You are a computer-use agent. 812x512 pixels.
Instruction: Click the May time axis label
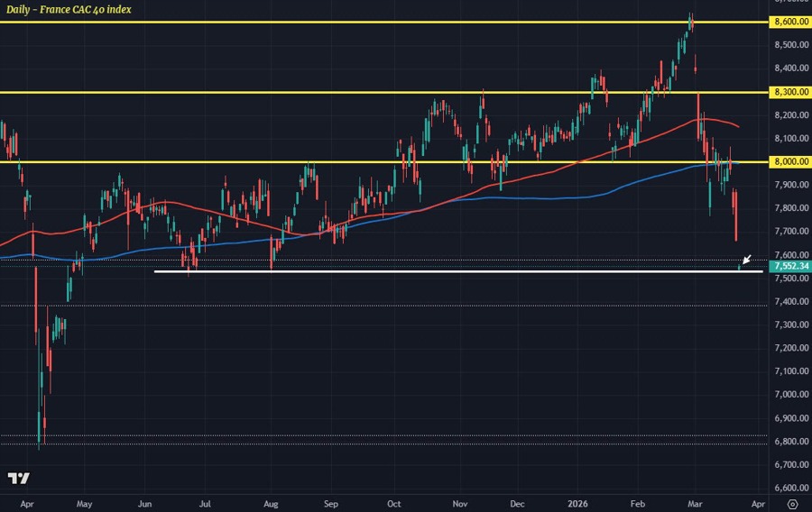click(x=84, y=504)
